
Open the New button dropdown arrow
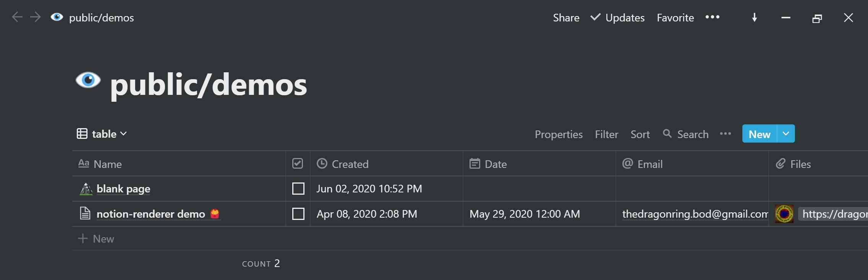coord(786,133)
